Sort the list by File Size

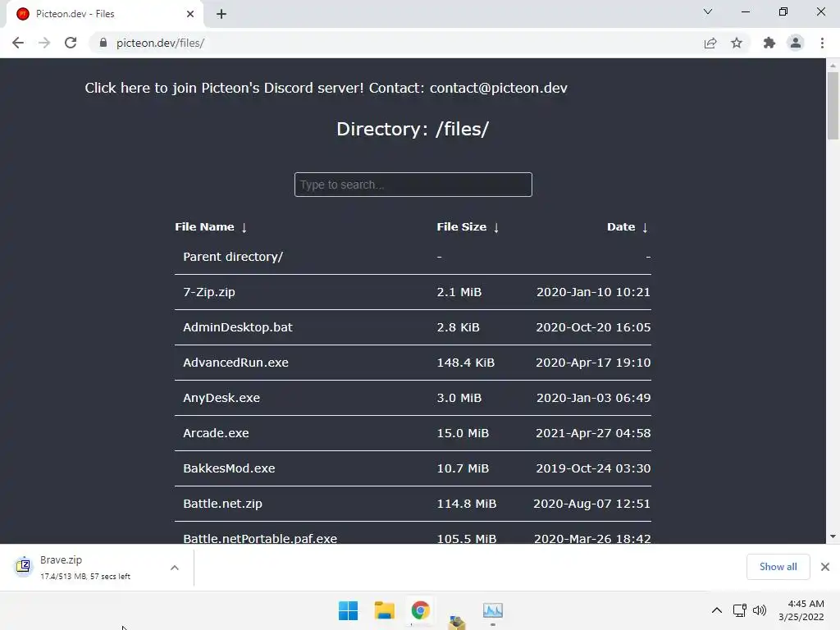pos(468,227)
